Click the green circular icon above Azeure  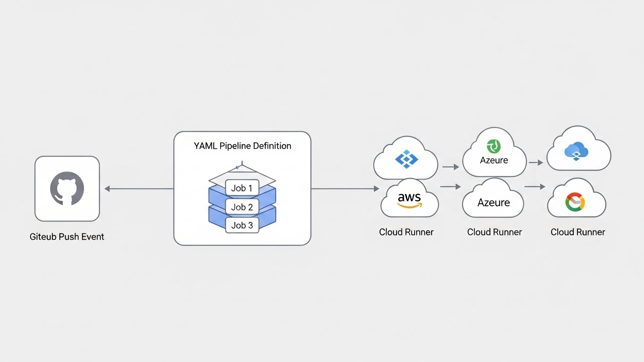[494, 146]
